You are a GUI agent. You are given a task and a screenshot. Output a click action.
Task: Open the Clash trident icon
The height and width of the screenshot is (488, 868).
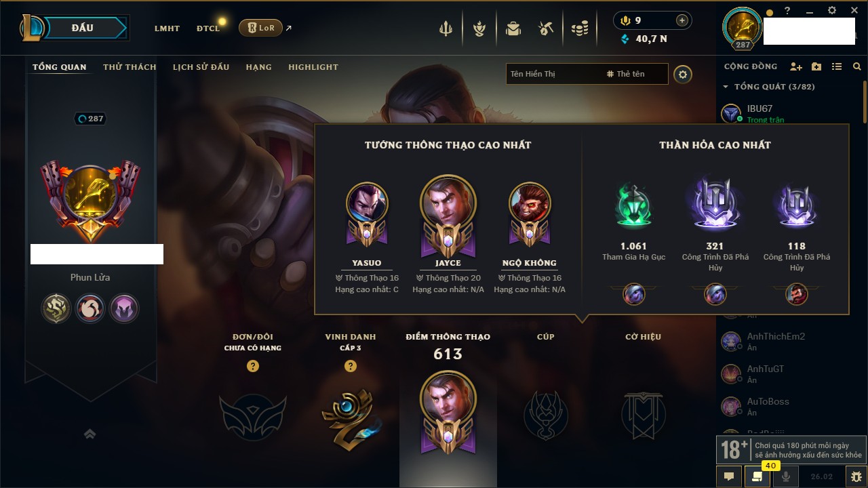tap(446, 28)
